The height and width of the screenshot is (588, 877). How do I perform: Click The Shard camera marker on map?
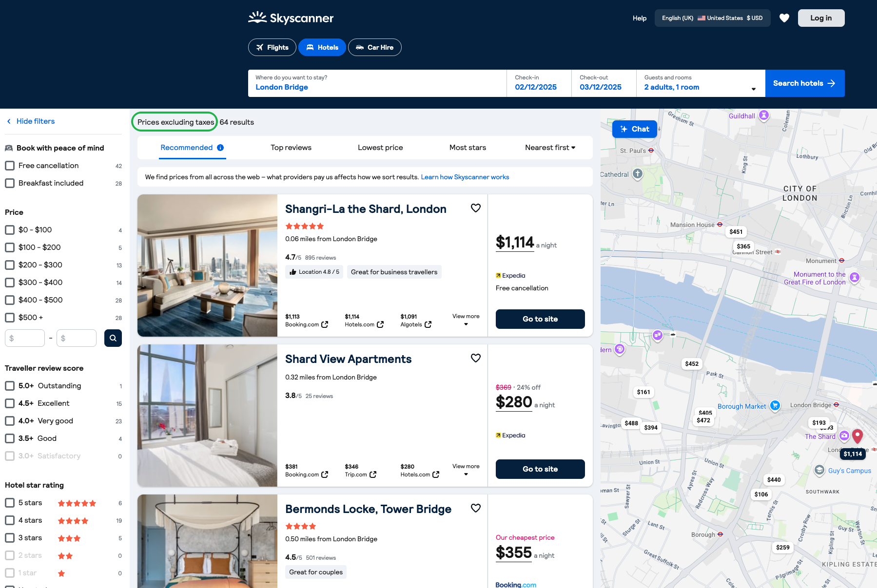pyautogui.click(x=844, y=436)
